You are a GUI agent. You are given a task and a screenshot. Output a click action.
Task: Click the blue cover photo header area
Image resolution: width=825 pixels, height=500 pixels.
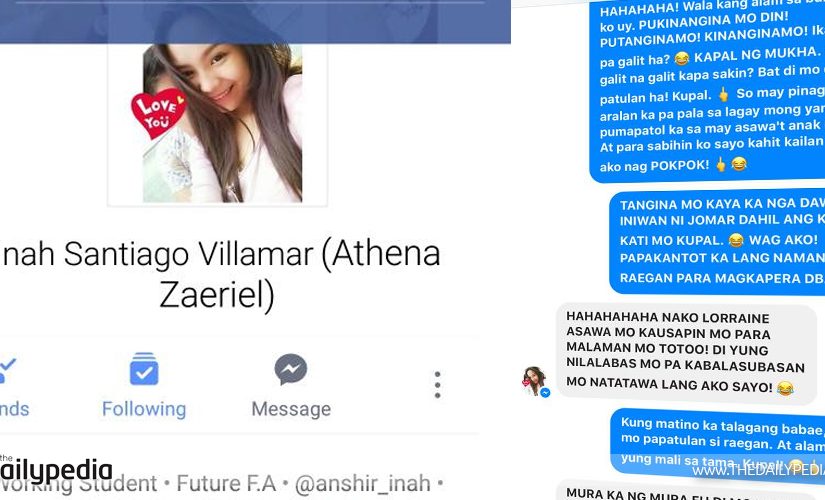click(255, 22)
